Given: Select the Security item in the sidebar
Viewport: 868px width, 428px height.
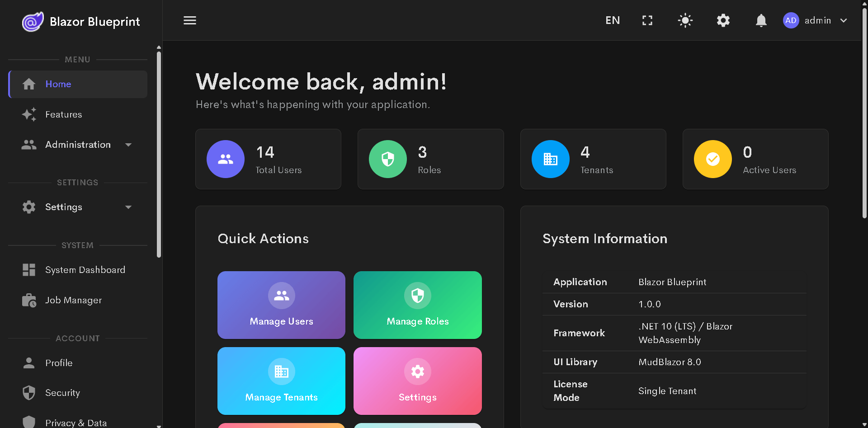Looking at the screenshot, I should click(63, 393).
